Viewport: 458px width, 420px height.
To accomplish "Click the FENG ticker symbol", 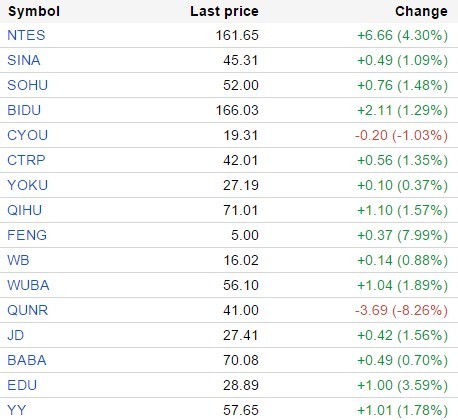I will 27,235.
